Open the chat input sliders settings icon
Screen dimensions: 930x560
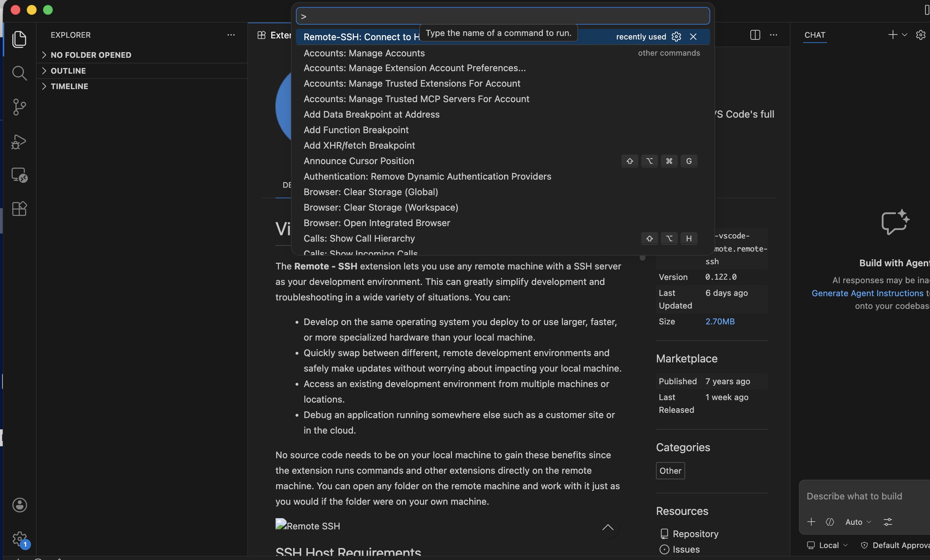pyautogui.click(x=888, y=522)
